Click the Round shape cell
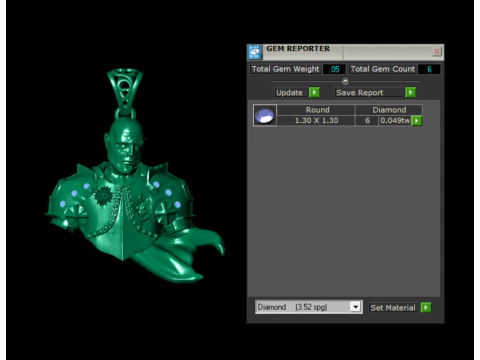This screenshot has width=480, height=360. coord(316,110)
